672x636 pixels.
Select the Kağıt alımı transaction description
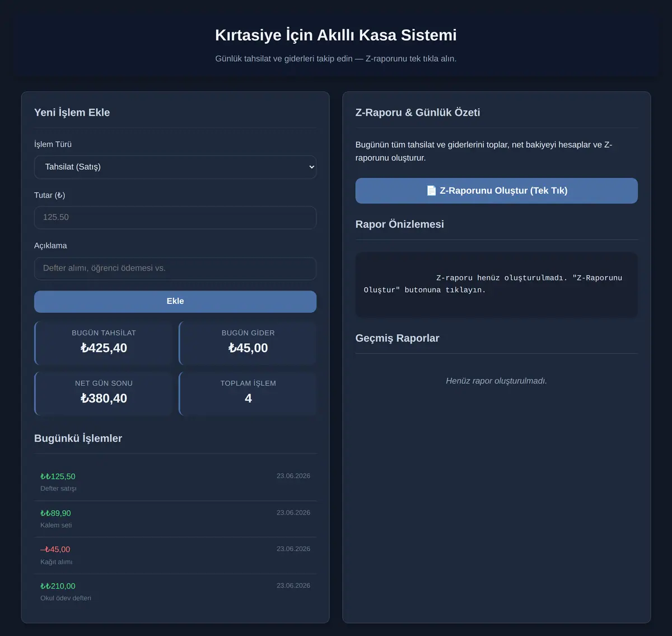tap(56, 562)
